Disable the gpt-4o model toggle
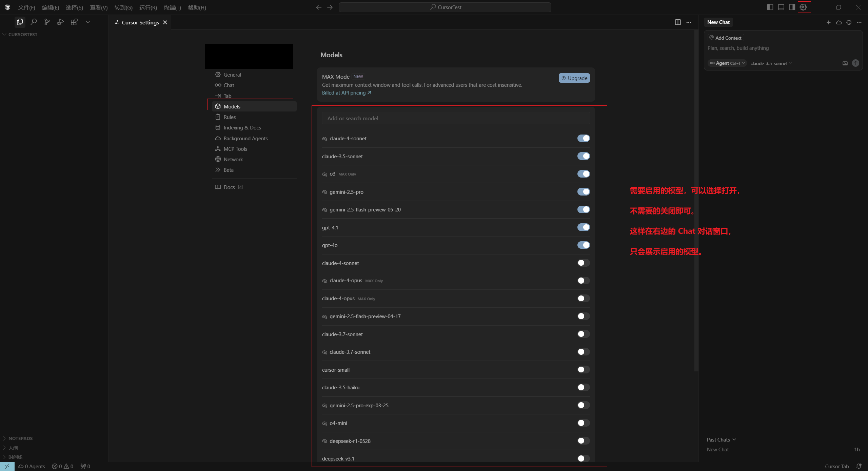The width and height of the screenshot is (868, 471). 583,245
